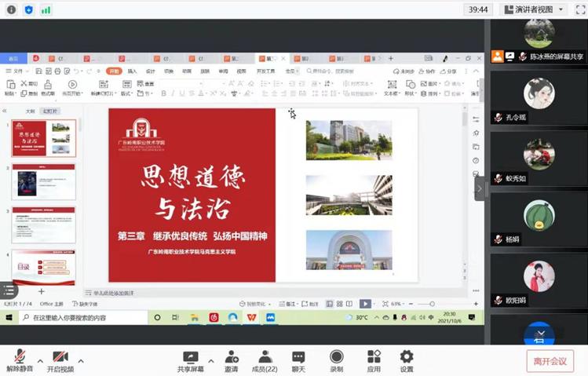Image resolution: width=588 pixels, height=376 pixels.
Task: Click the meeting info icon at top left
Action: pos(11,10)
